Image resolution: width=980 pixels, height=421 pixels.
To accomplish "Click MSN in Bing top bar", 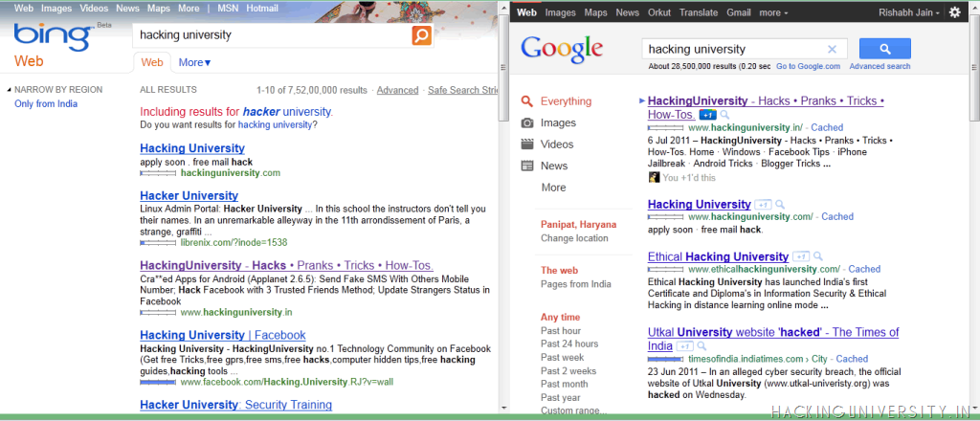I will point(227,9).
